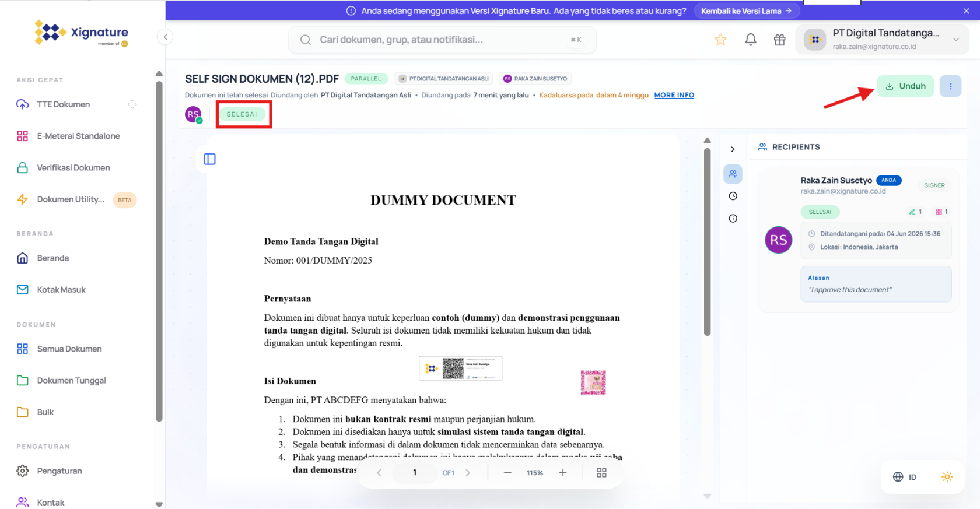Close the new version banner
The image size is (980, 509).
click(x=967, y=10)
